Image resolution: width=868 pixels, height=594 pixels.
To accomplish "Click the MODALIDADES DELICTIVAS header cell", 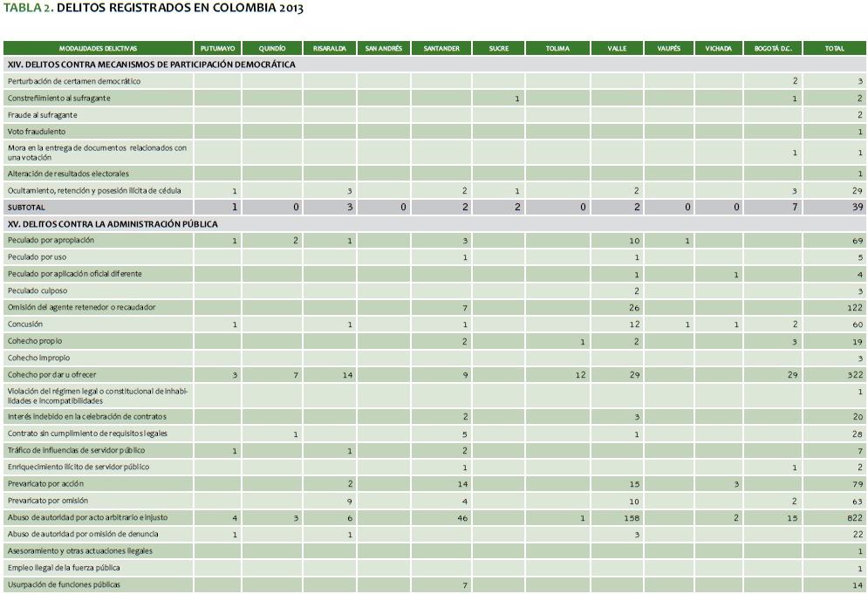I will pos(98,49).
